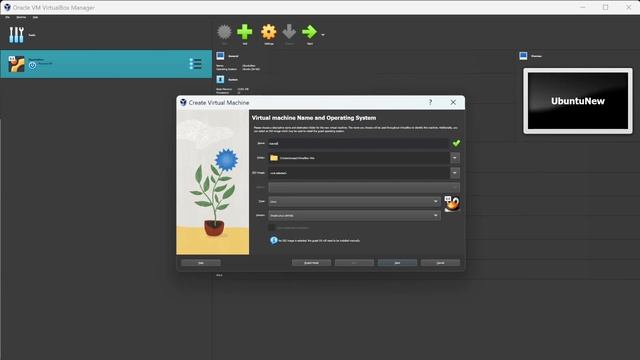
Task: Click the Expert Mode button
Action: click(311, 263)
